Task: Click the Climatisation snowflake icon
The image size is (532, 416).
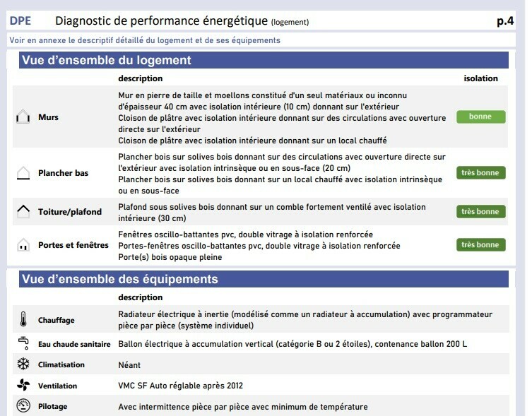Action: (23, 364)
